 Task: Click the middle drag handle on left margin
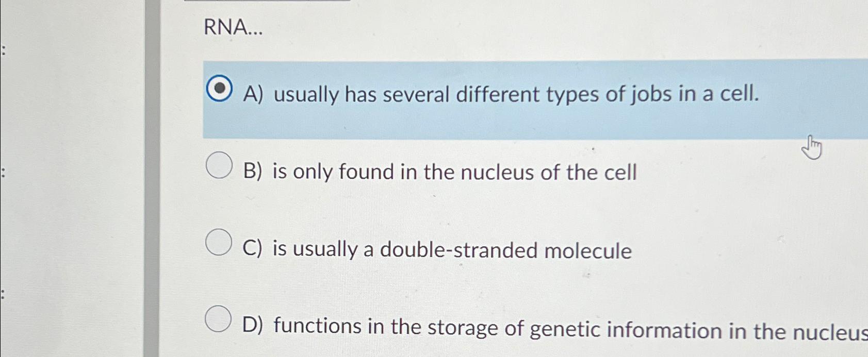[x=4, y=174]
